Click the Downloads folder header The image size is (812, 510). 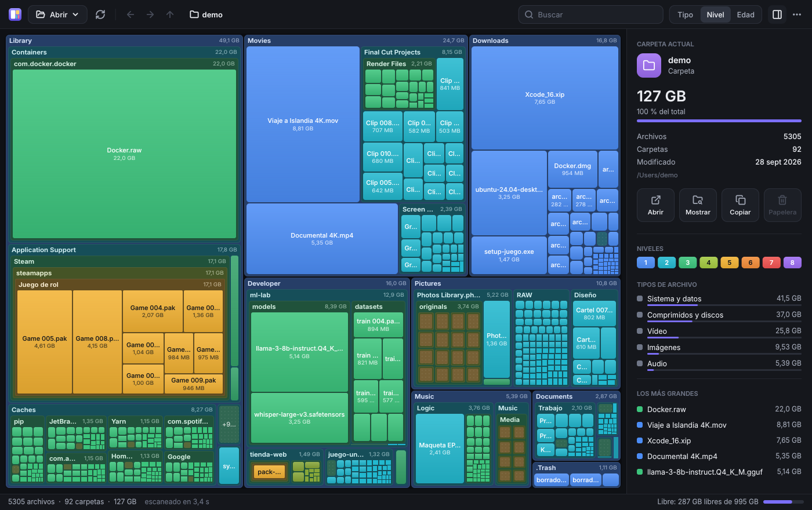click(x=545, y=41)
